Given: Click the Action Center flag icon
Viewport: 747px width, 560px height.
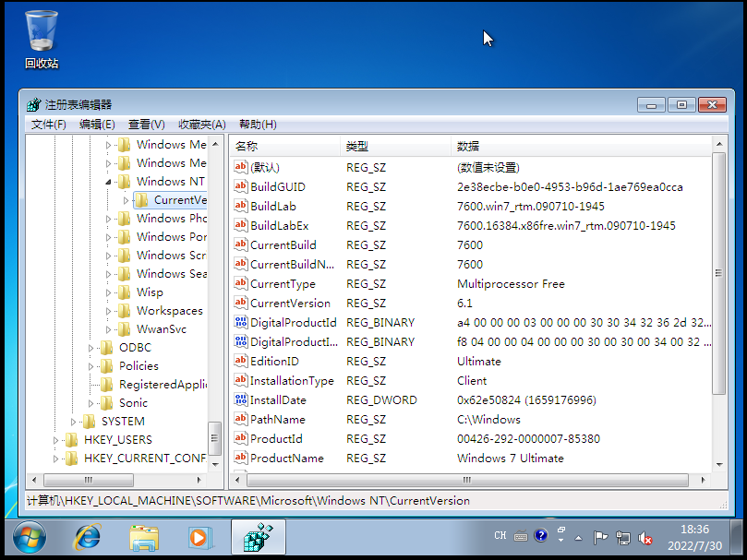Looking at the screenshot, I should (600, 538).
